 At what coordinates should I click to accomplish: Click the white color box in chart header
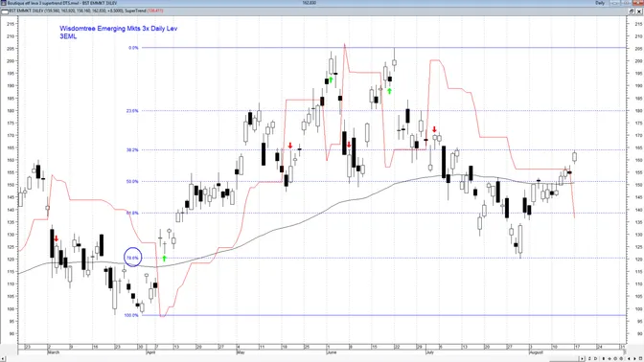(x=5, y=11)
